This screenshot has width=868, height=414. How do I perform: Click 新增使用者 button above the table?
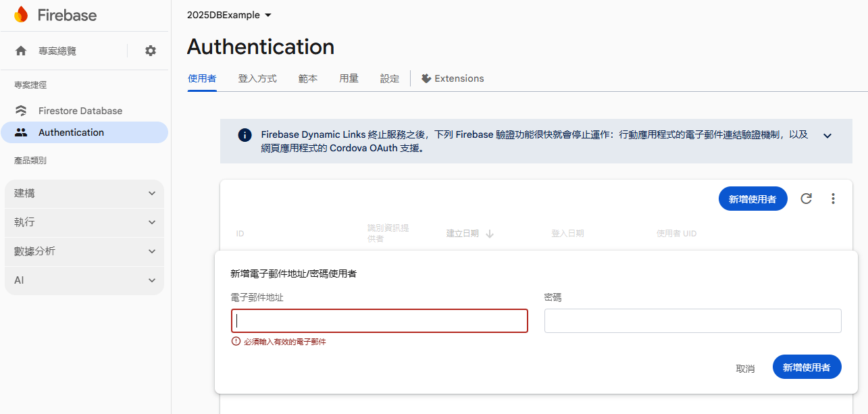click(x=753, y=199)
